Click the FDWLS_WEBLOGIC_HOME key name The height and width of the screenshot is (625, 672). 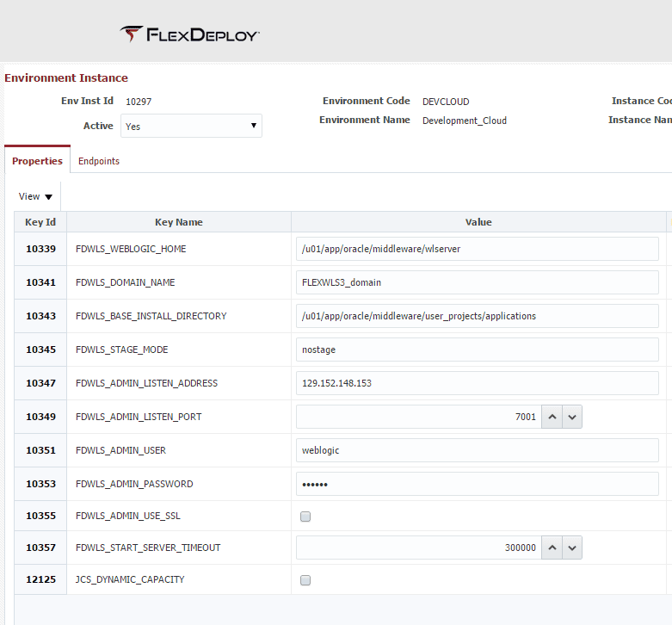pyautogui.click(x=131, y=249)
